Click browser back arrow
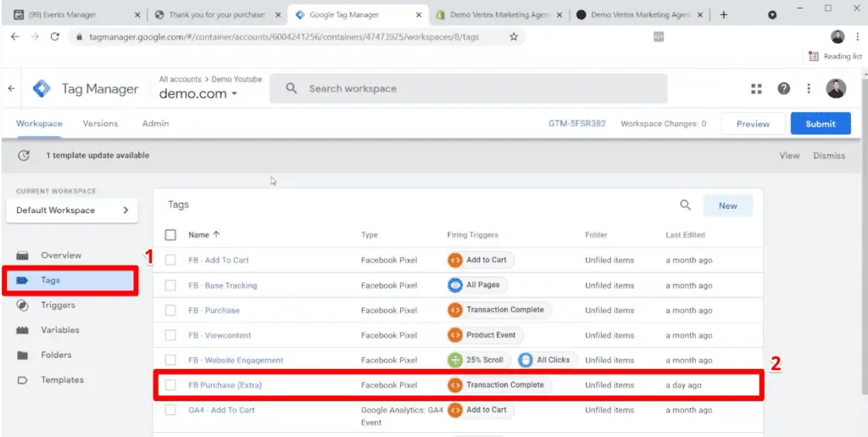The height and width of the screenshot is (437, 868). pos(15,37)
